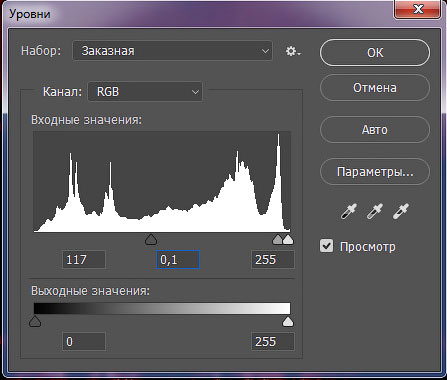The image size is (447, 380).
Task: Select the gray point eyedropper
Action: 375,211
